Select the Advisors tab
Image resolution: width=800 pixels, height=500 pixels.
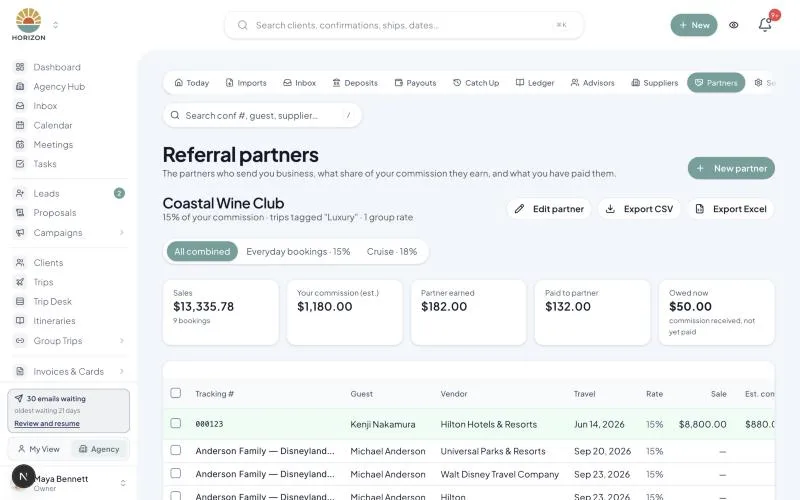[592, 83]
